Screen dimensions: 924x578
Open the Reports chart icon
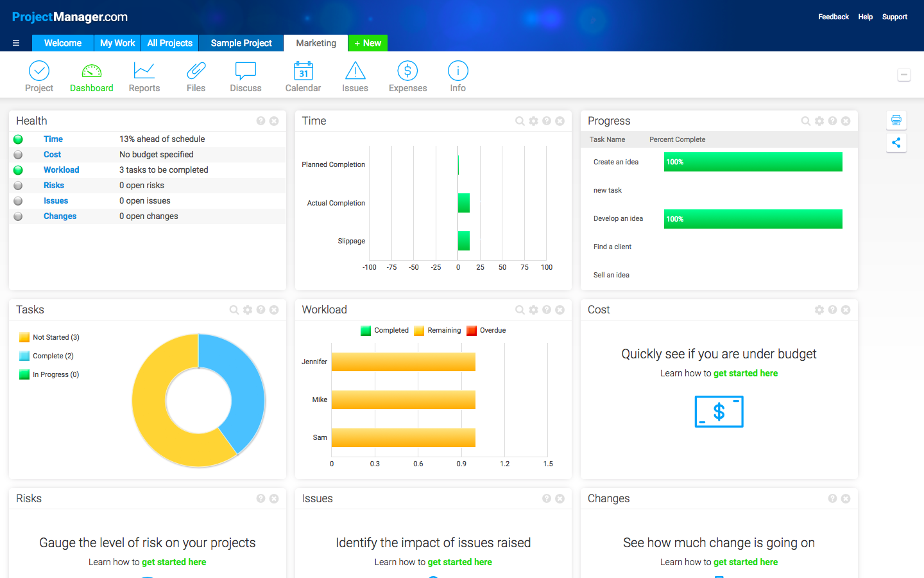[144, 71]
